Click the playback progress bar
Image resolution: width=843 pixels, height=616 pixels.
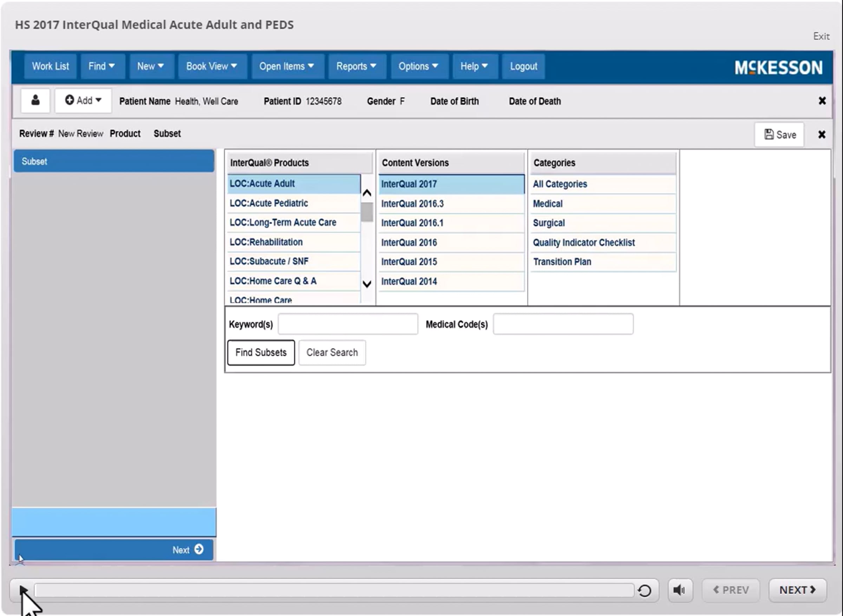coord(334,590)
